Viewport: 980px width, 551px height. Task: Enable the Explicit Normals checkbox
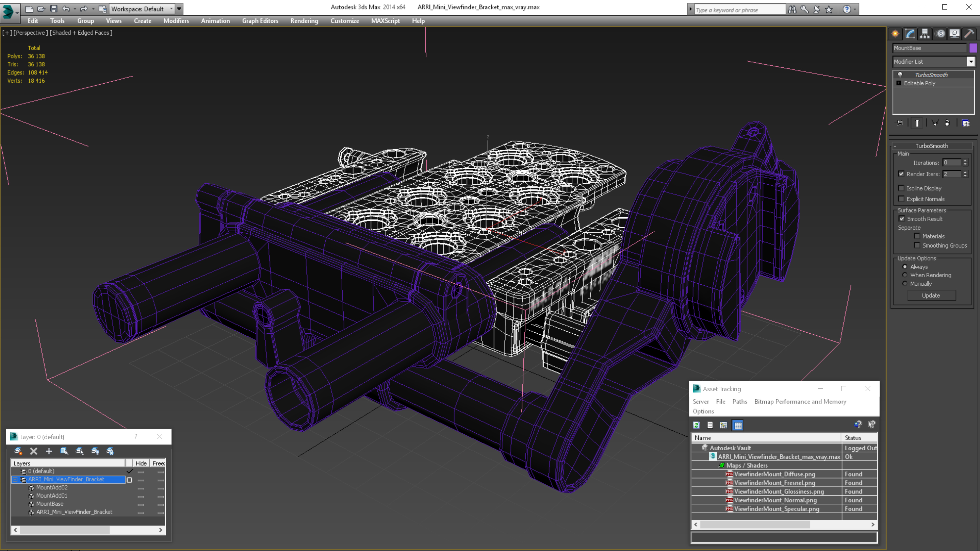pos(901,199)
